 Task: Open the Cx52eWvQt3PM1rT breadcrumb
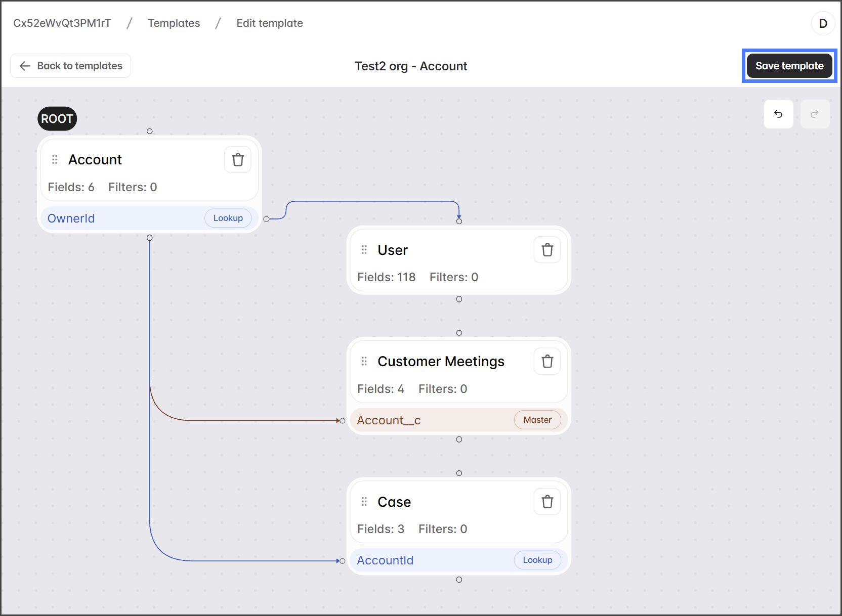pyautogui.click(x=62, y=23)
